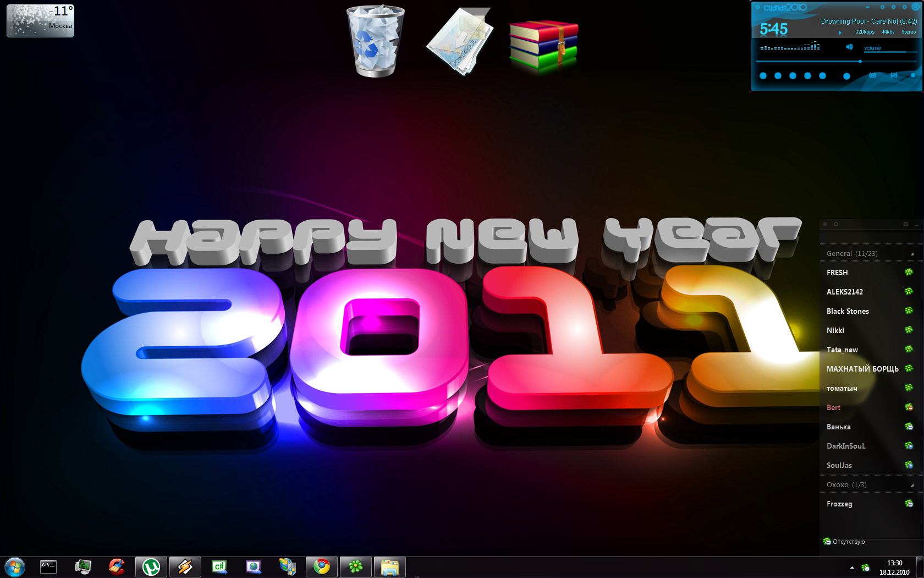Launch the WinRAR books icon
The width and height of the screenshot is (924, 578).
pos(543,45)
